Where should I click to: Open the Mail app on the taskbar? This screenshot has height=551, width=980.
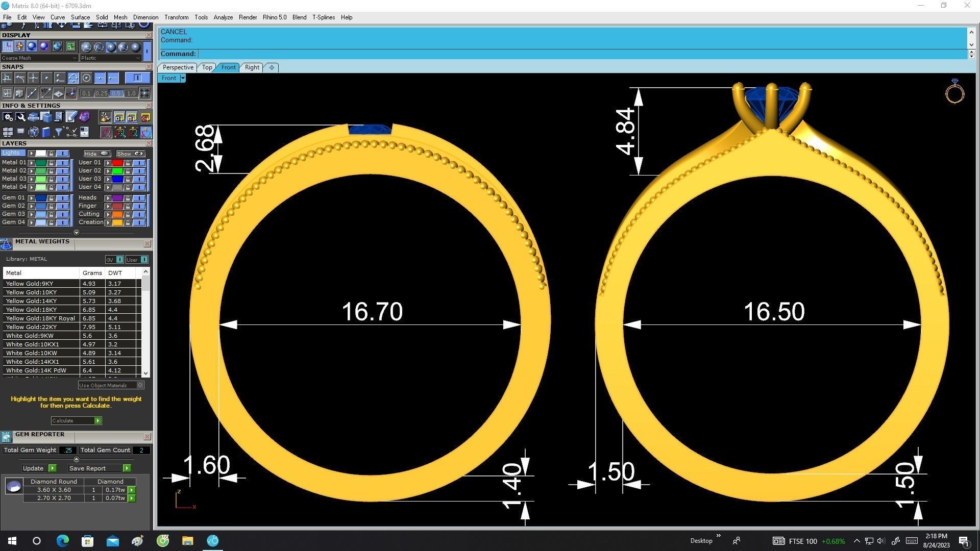coord(112,541)
